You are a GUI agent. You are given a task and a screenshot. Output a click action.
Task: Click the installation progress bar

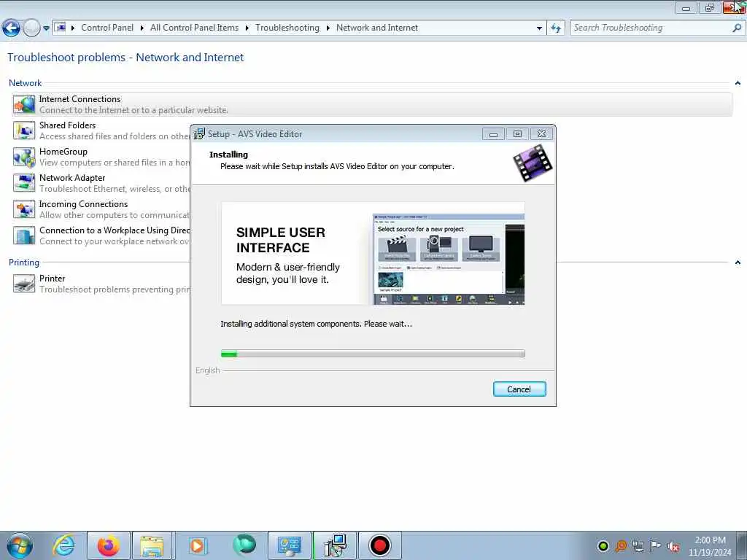(373, 354)
